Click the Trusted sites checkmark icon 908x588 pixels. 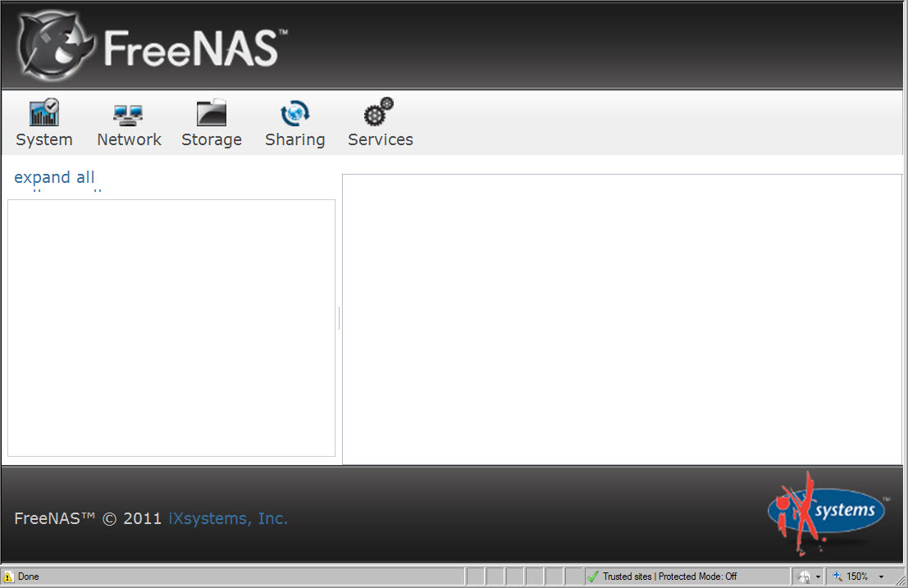[593, 577]
